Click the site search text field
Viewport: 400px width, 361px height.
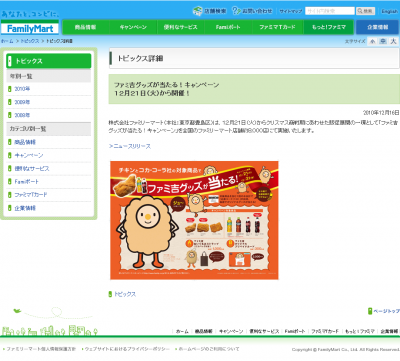click(x=330, y=11)
